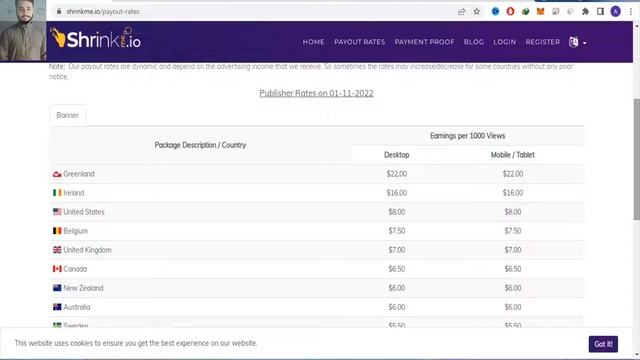Click the 'United Kingdom' country name
The width and height of the screenshot is (640, 360).
tap(87, 250)
